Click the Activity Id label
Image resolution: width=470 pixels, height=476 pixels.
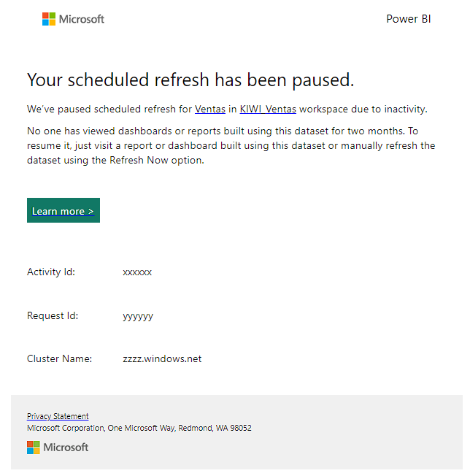click(51, 272)
